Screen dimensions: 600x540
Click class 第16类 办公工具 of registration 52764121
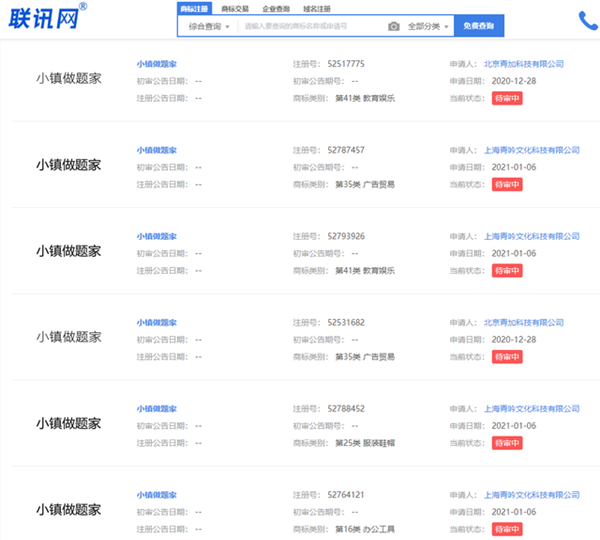pos(365,529)
